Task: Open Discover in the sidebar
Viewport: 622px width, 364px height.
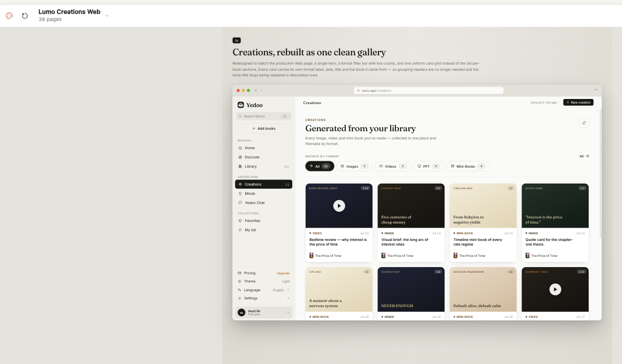Action: click(264, 157)
